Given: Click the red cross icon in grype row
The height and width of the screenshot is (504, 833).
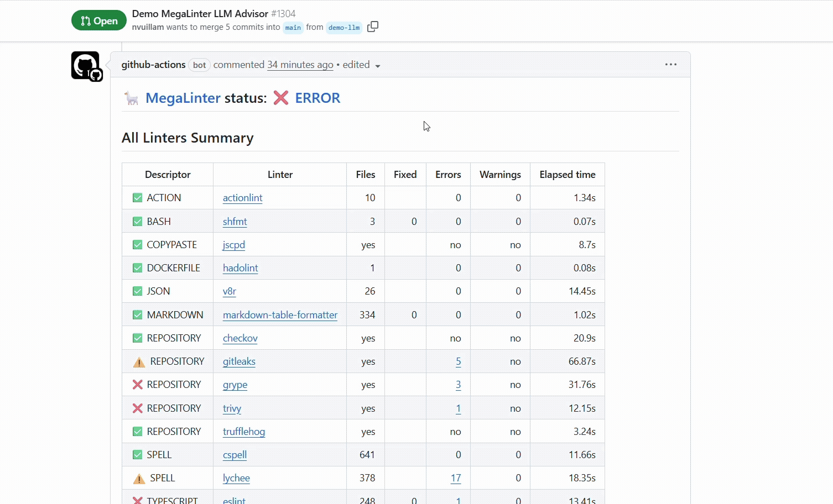Looking at the screenshot, I should (138, 385).
